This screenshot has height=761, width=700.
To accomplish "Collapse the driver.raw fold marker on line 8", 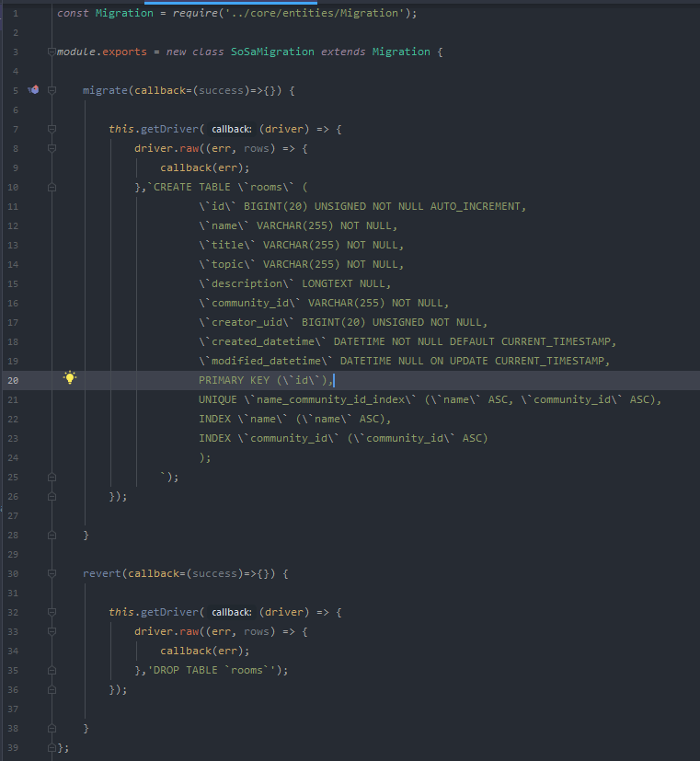I will 52,148.
